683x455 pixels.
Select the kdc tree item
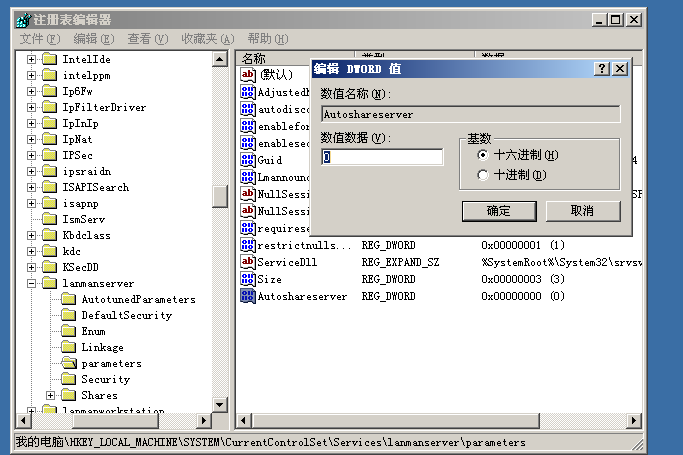pos(71,251)
